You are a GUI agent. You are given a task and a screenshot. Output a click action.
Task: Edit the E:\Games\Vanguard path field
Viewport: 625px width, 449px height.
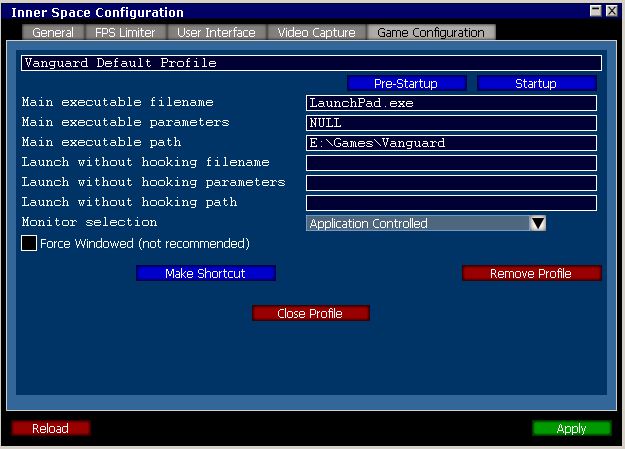tap(451, 143)
